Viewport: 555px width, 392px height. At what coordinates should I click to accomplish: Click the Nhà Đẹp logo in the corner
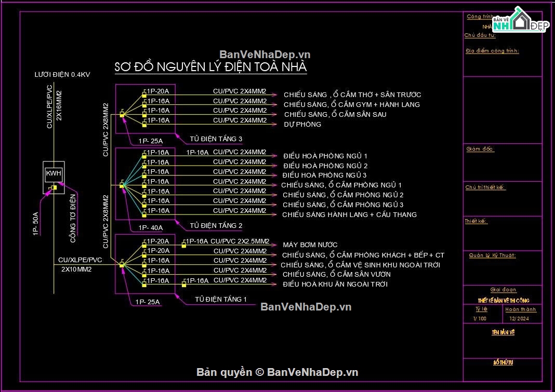(520, 21)
